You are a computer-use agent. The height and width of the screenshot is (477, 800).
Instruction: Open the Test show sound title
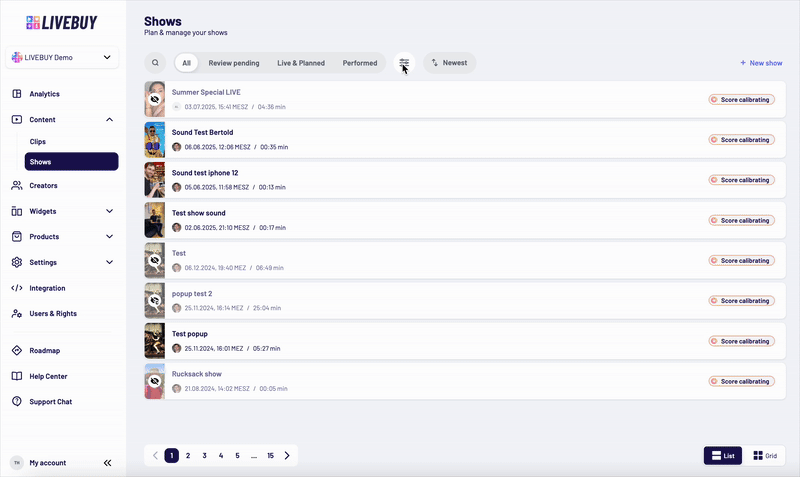198,213
